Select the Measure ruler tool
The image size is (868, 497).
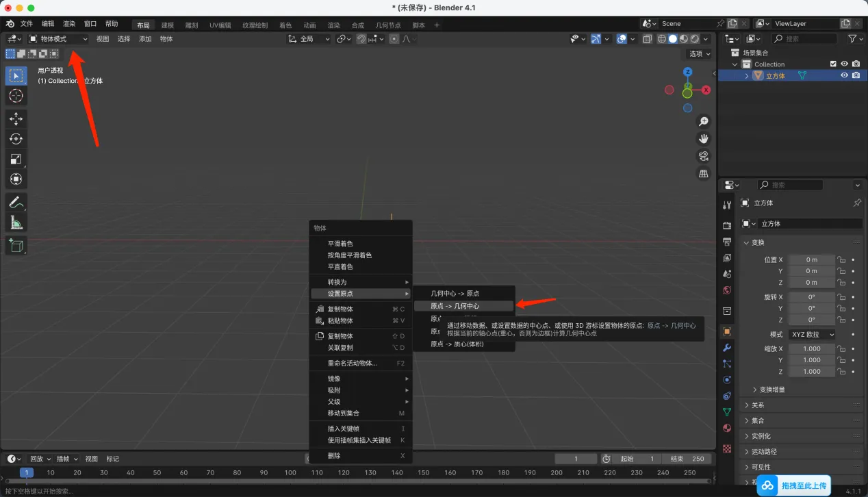coord(16,222)
